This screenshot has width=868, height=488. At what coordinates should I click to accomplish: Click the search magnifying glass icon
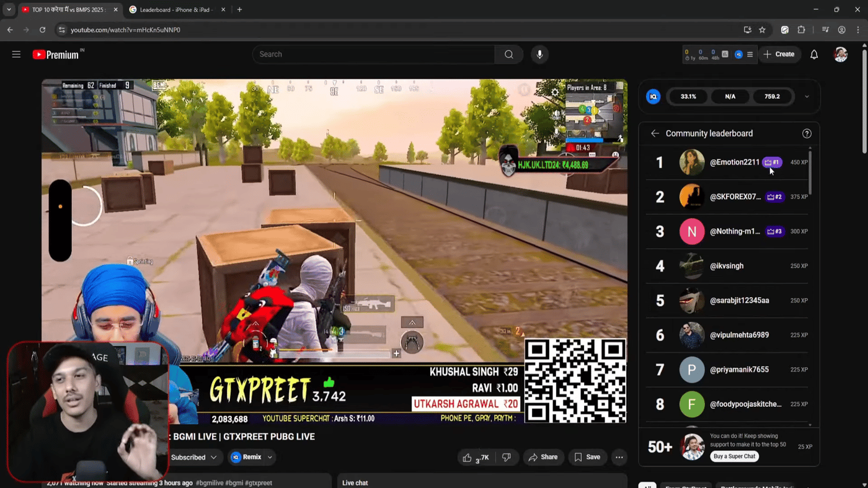pos(508,54)
